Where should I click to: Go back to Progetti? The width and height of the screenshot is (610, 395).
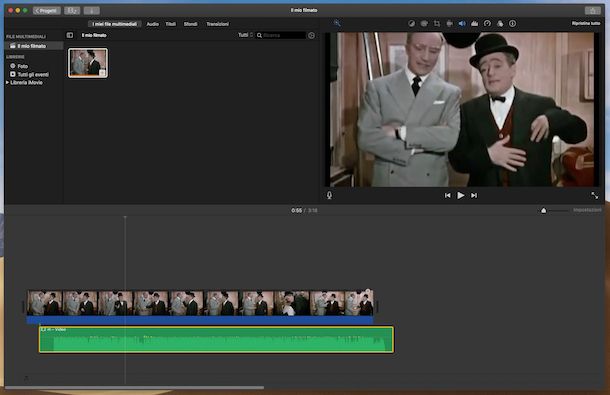pos(47,11)
